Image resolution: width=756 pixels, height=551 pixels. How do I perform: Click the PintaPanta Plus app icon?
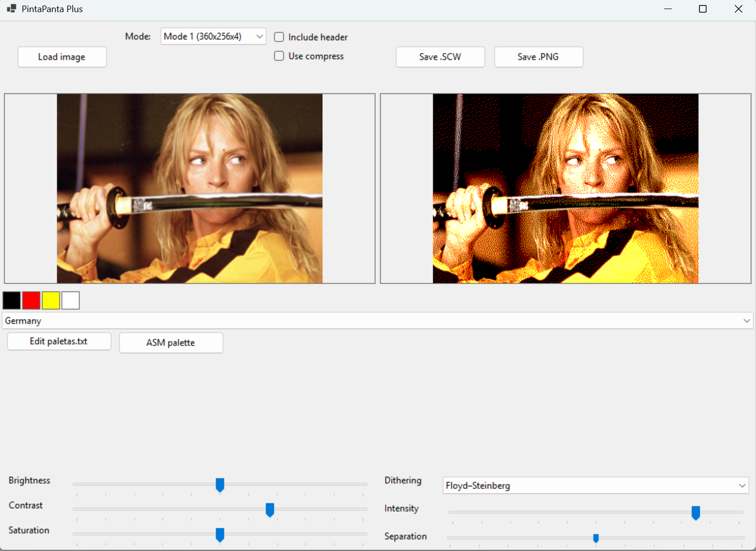pyautogui.click(x=12, y=9)
